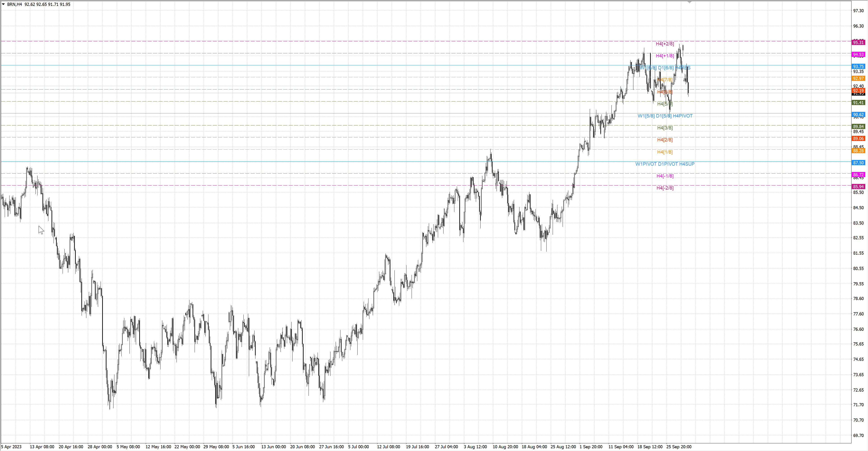Click the H4[+2/8] level label
Screen dimensions: 868x451
[x=665, y=44]
